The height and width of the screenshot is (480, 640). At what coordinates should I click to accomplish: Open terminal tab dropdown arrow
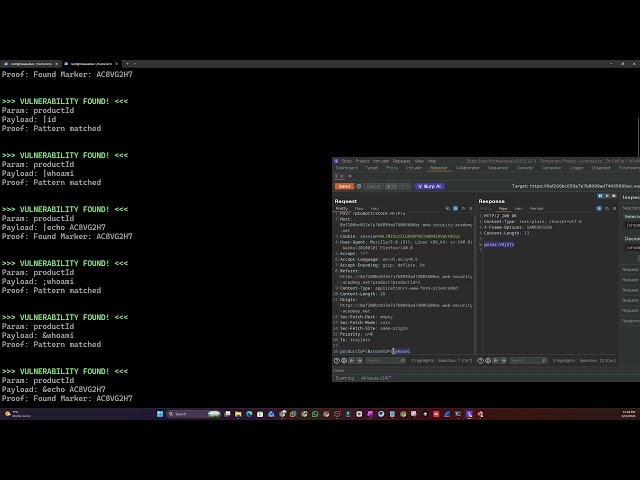(x=135, y=64)
